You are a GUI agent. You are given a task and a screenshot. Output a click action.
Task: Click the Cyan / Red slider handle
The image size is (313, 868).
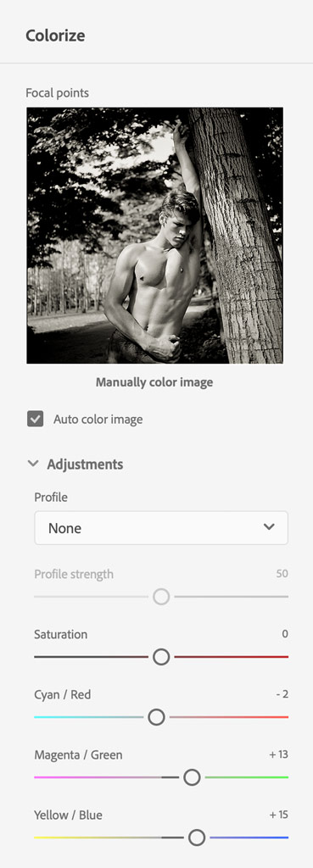point(157,717)
